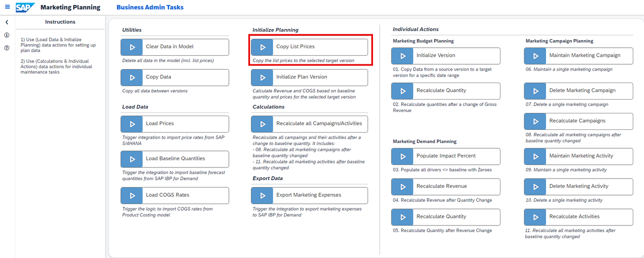Run the Maintain Marketing Campaign play icon
Screen dimensions: 644x258
535,56
